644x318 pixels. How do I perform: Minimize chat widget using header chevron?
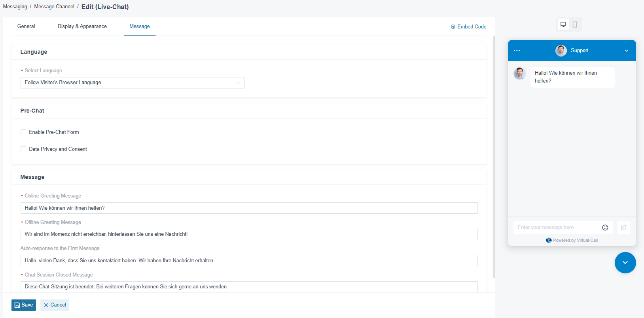pyautogui.click(x=627, y=51)
